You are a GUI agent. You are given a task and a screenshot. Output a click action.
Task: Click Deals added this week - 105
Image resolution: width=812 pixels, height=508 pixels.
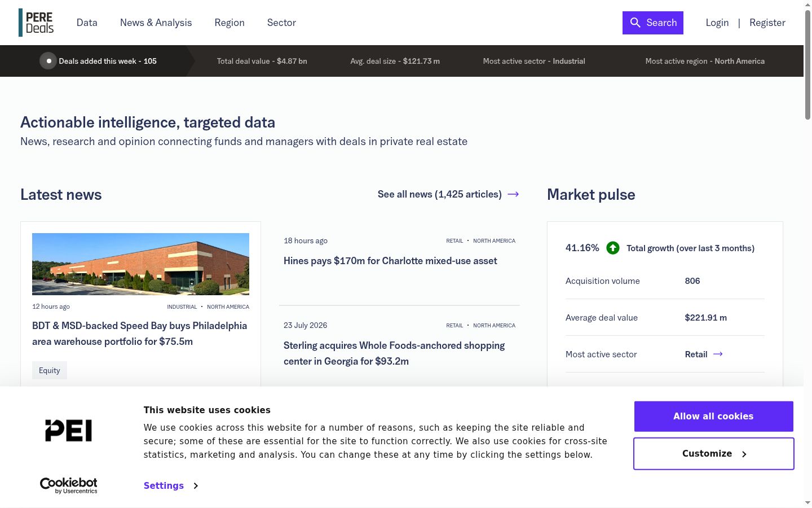pyautogui.click(x=108, y=61)
